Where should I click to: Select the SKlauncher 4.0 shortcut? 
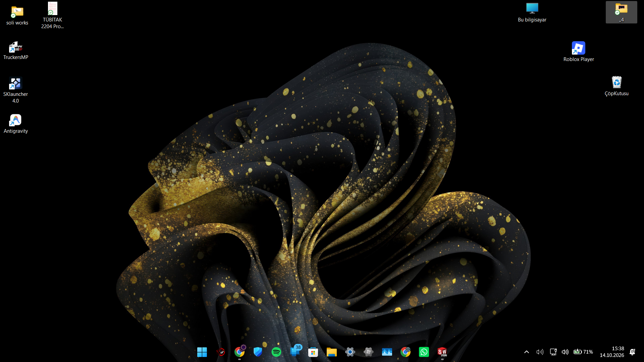click(16, 90)
